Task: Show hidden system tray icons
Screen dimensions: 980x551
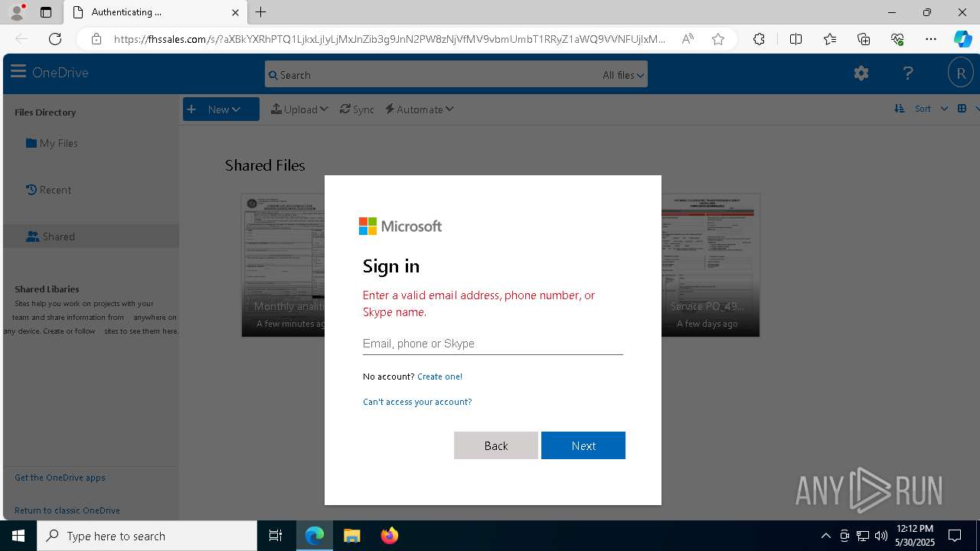Action: (x=825, y=536)
